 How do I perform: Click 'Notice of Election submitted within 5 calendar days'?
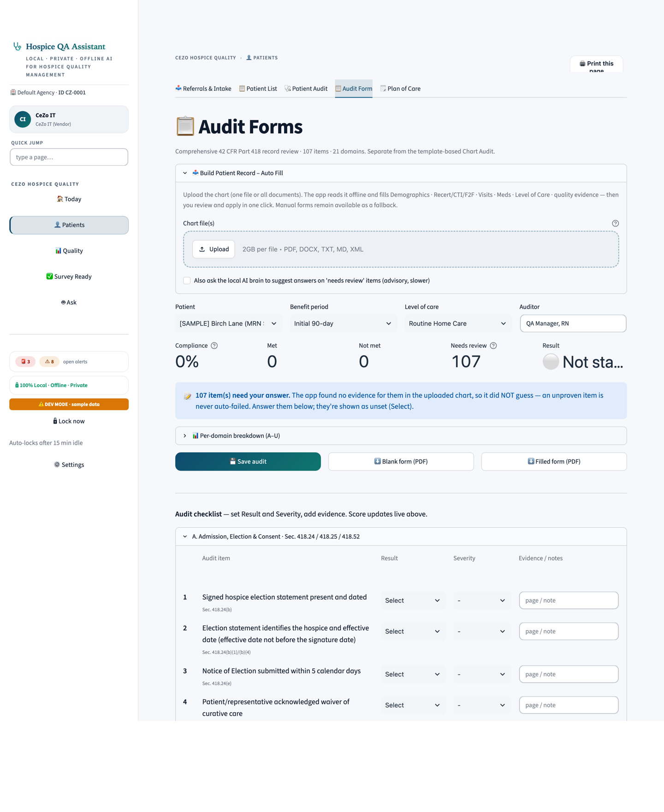[281, 671]
